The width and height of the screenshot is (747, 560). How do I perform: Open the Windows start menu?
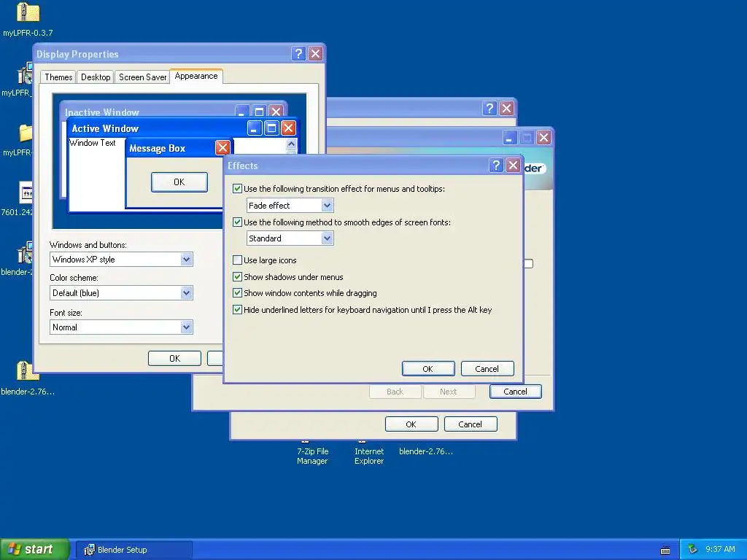pos(34,550)
